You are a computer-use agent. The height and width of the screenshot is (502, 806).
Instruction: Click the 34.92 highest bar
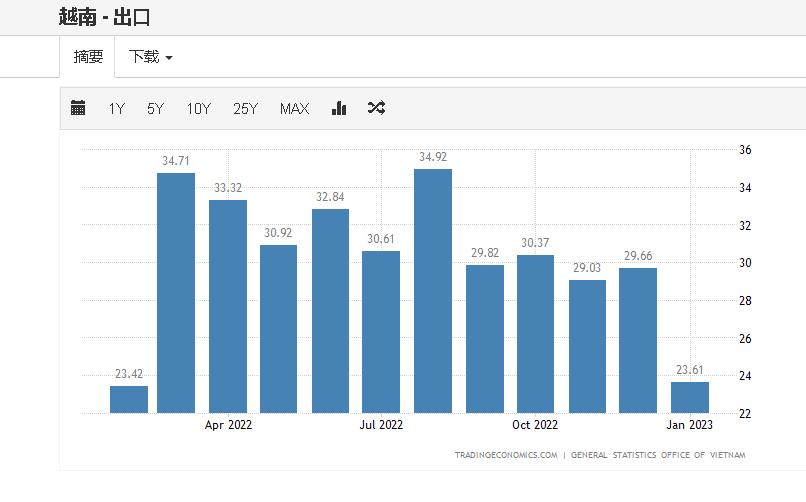click(433, 290)
